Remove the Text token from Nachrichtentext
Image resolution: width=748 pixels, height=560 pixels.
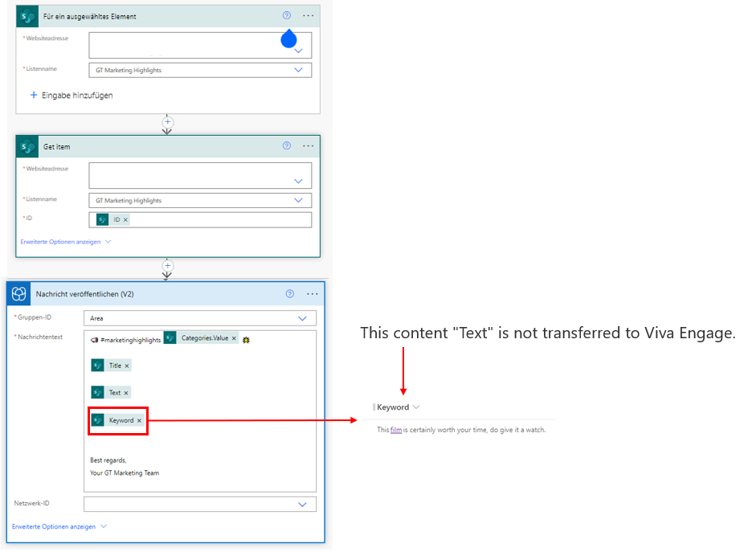[x=126, y=393]
